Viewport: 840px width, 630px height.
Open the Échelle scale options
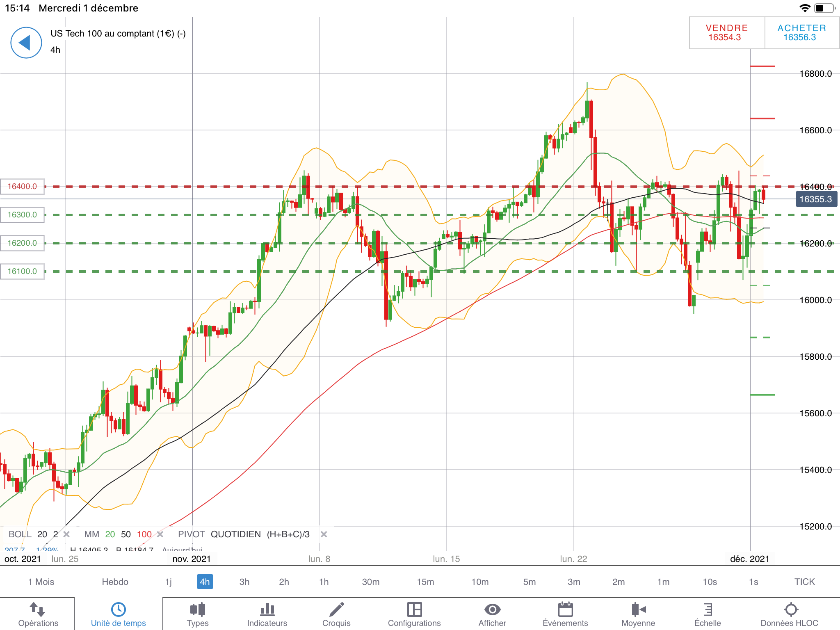708,610
